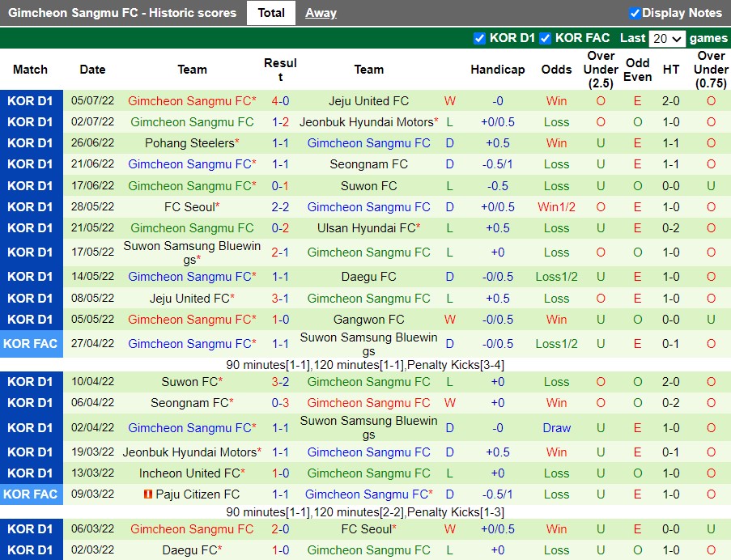Select the W result letter on the top row
The height and width of the screenshot is (560, 731).
click(x=450, y=100)
